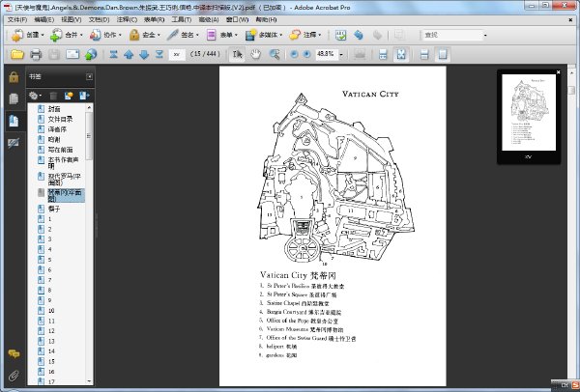The image size is (580, 392).
Task: Open the 签名 (Sign) dropdown menu
Action: click(183, 35)
